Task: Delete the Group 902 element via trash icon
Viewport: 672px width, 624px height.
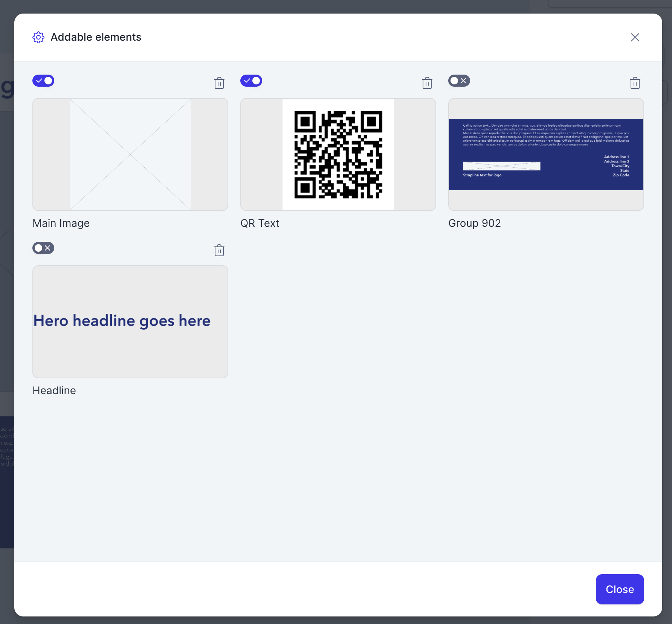Action: point(635,83)
